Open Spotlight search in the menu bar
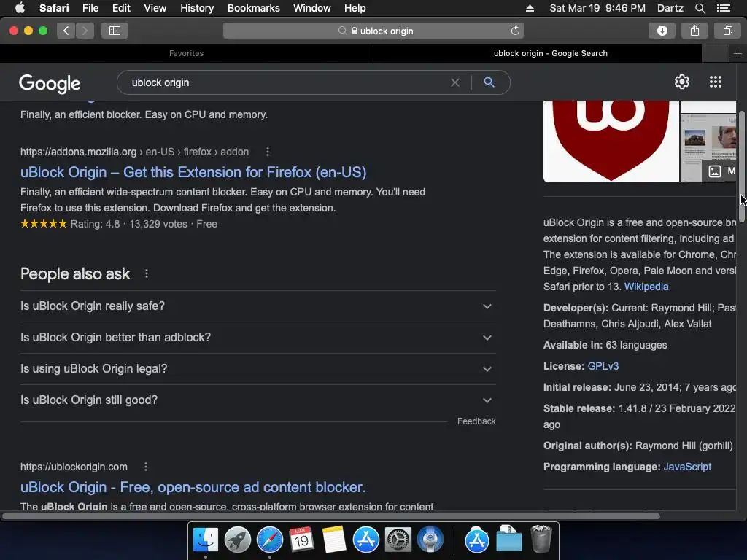The width and height of the screenshot is (747, 560). 700,8
